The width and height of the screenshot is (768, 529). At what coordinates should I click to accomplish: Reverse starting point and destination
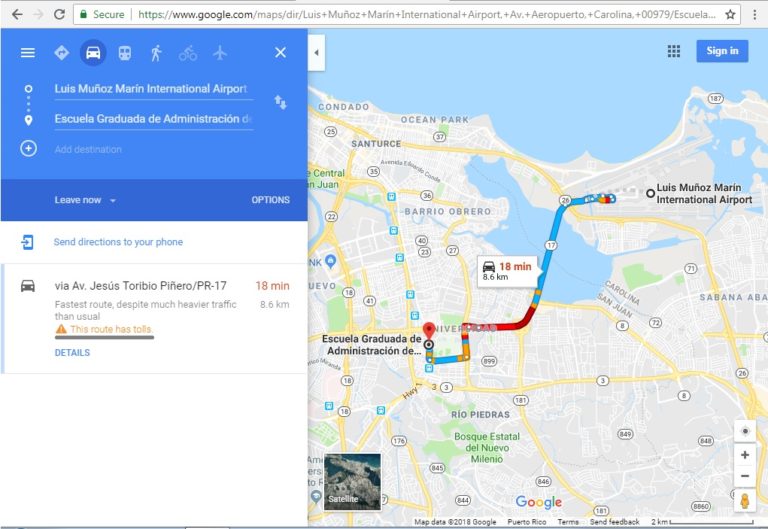pyautogui.click(x=280, y=102)
